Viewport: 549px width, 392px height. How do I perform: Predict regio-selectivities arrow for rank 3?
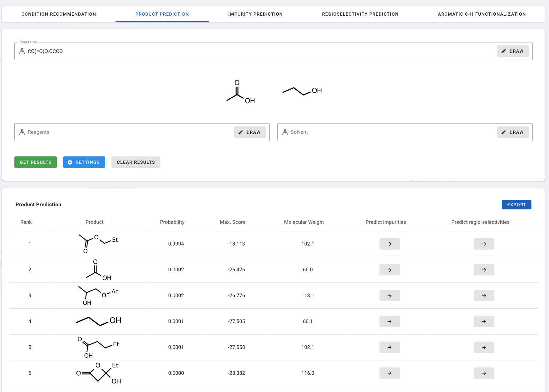coord(484,296)
